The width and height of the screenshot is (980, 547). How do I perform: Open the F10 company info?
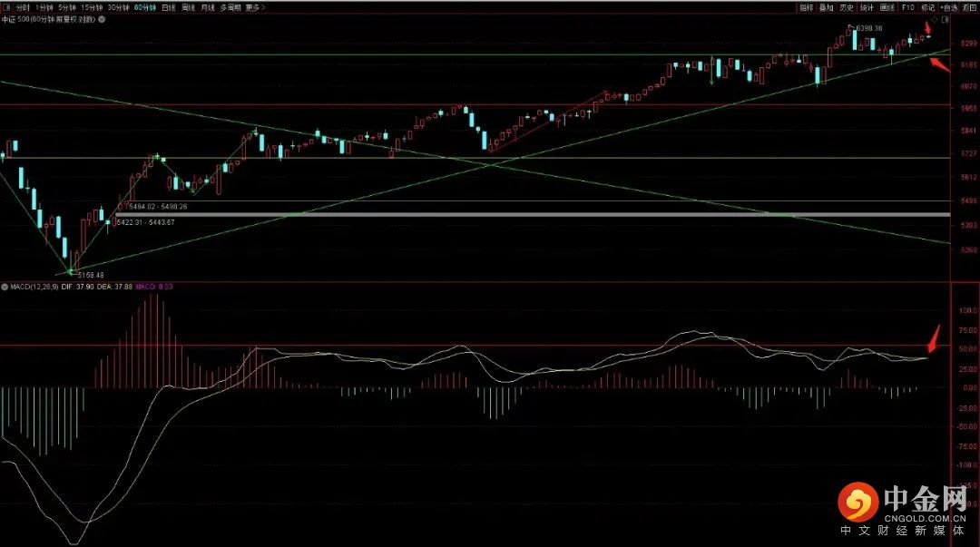[907, 7]
